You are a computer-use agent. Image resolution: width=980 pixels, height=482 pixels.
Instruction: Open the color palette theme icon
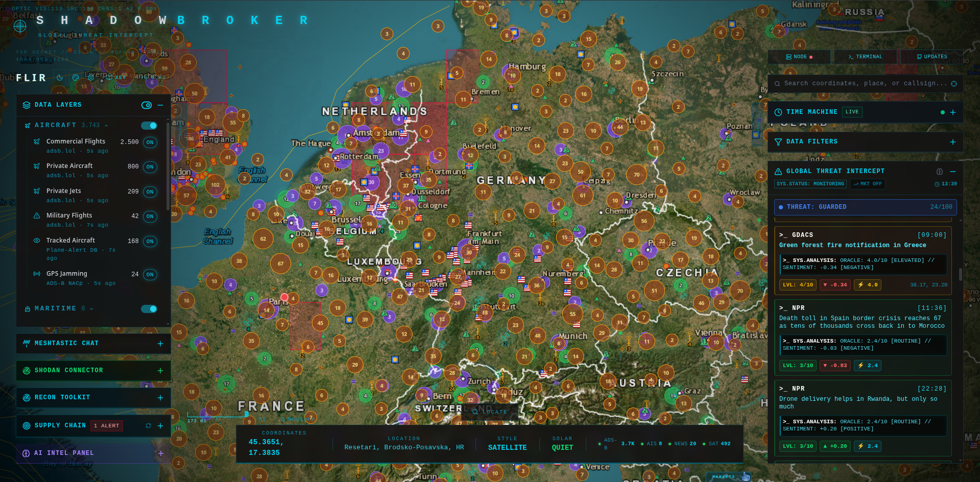point(76,78)
